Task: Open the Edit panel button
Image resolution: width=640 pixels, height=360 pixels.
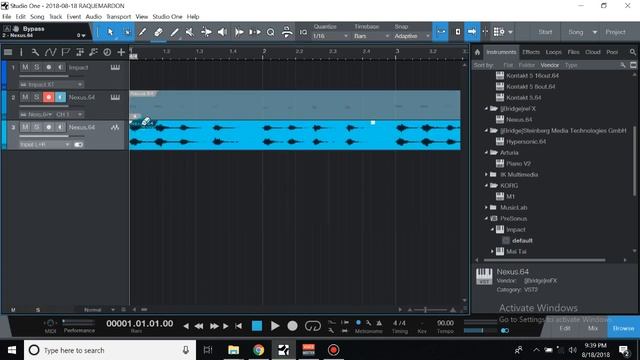Action: click(565, 328)
